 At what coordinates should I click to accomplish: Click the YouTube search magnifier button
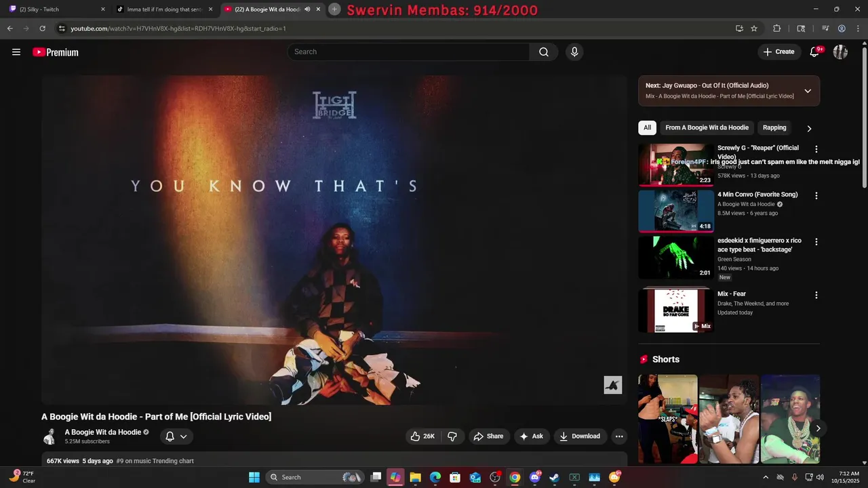click(x=544, y=52)
